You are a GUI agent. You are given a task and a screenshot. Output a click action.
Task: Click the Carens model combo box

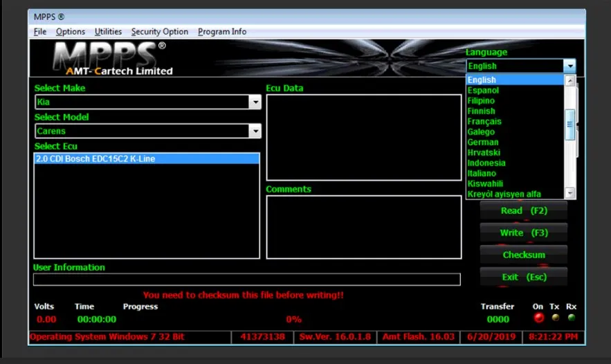pyautogui.click(x=147, y=131)
